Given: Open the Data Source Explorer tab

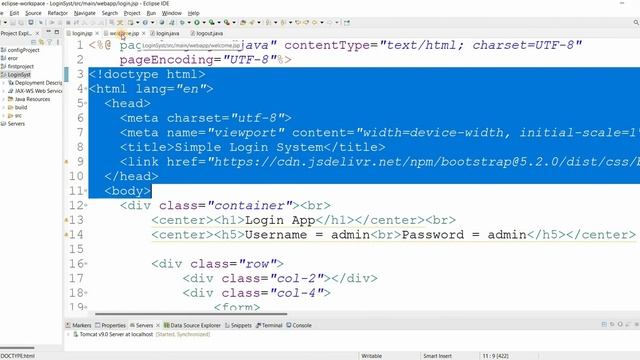Looking at the screenshot, I should (x=192, y=325).
